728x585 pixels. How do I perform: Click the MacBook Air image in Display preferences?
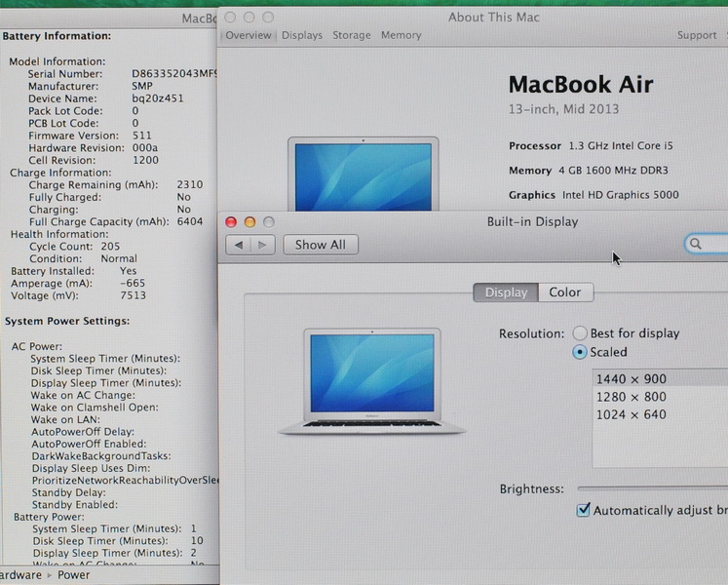click(372, 381)
